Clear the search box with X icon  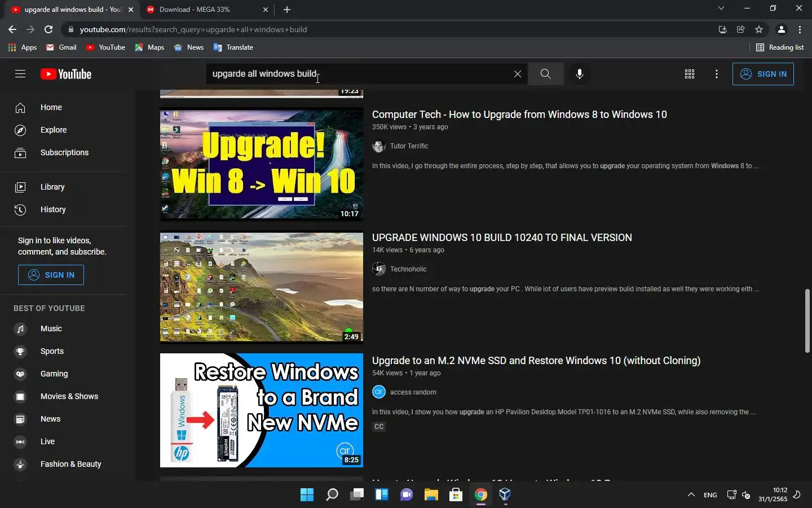517,74
